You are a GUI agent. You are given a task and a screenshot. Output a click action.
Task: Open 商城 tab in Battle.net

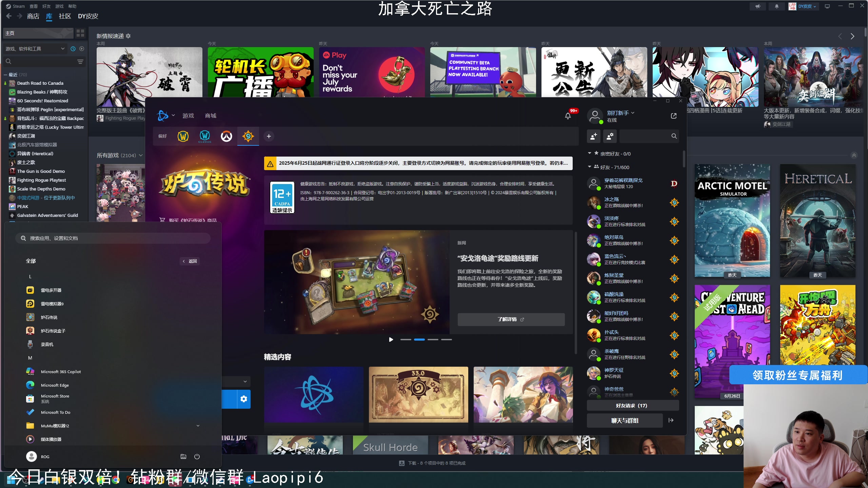tap(211, 116)
